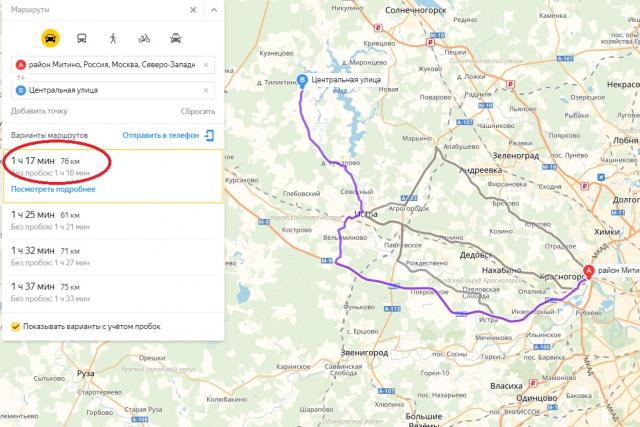Select the 1 ч 25 мин 61 км route
Viewport: 640px width, 427px height.
pyautogui.click(x=113, y=221)
